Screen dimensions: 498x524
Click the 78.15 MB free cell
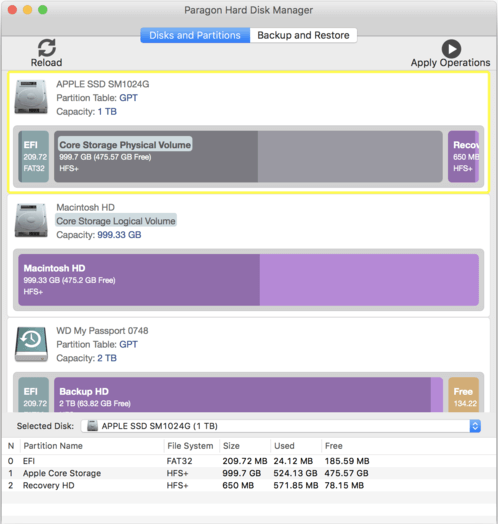point(344,485)
